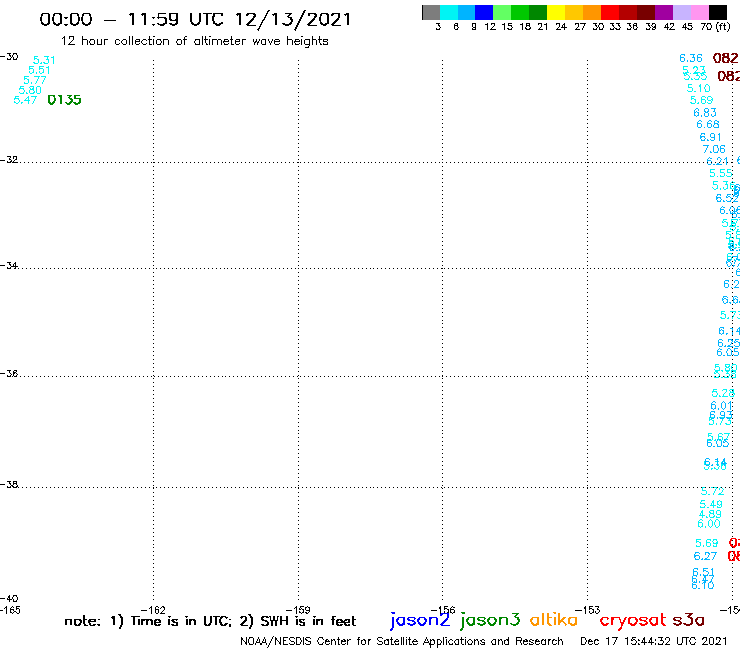Select wave height value 6.00
Viewport: 740px width, 650px height.
tap(709, 523)
